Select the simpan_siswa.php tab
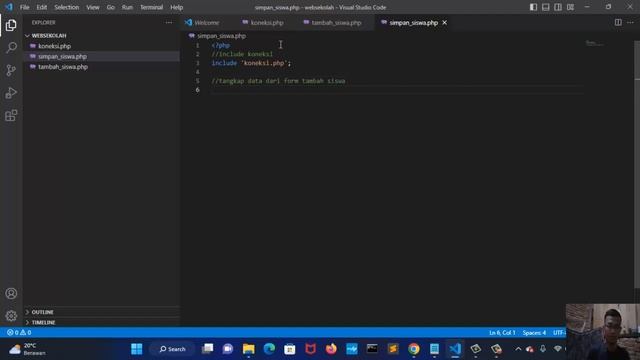 [413, 23]
